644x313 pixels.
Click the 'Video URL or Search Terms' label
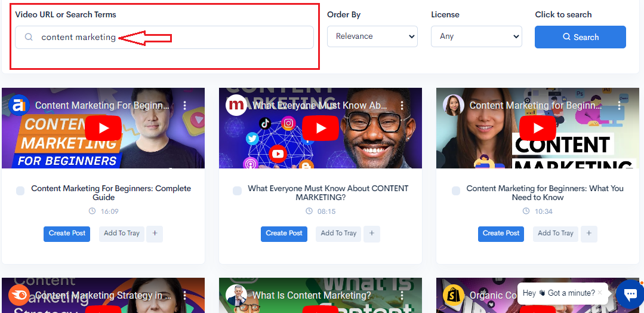click(x=66, y=14)
